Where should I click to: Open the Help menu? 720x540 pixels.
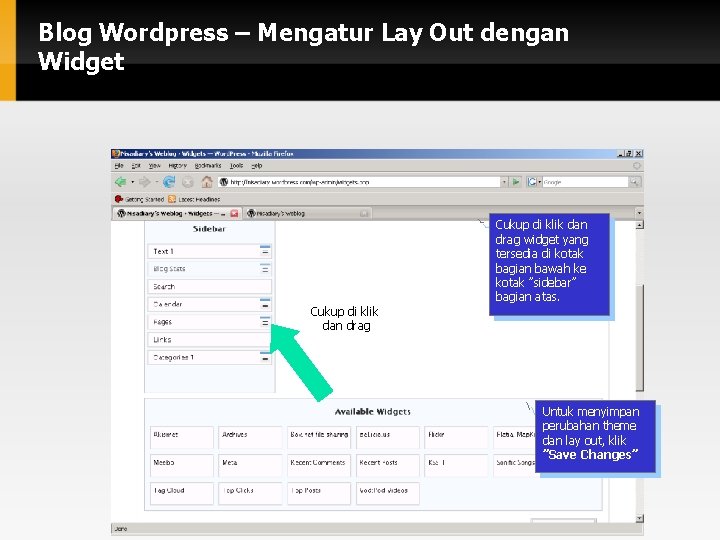click(257, 166)
